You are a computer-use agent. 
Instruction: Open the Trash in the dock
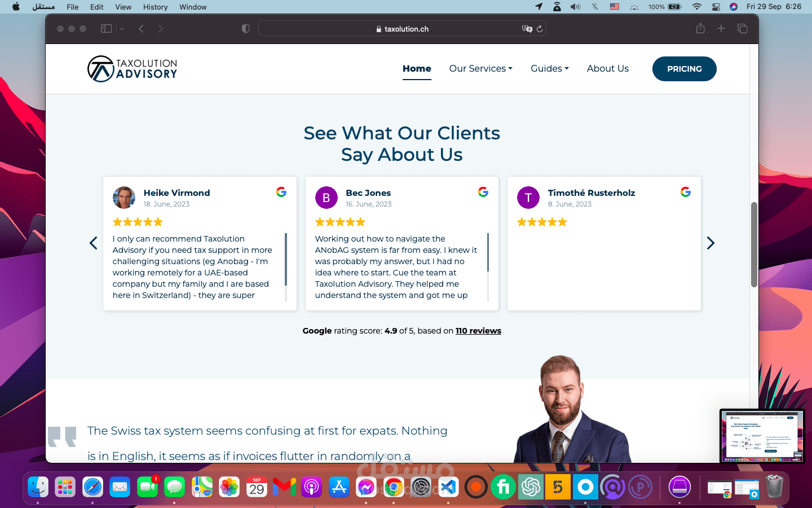(x=774, y=487)
